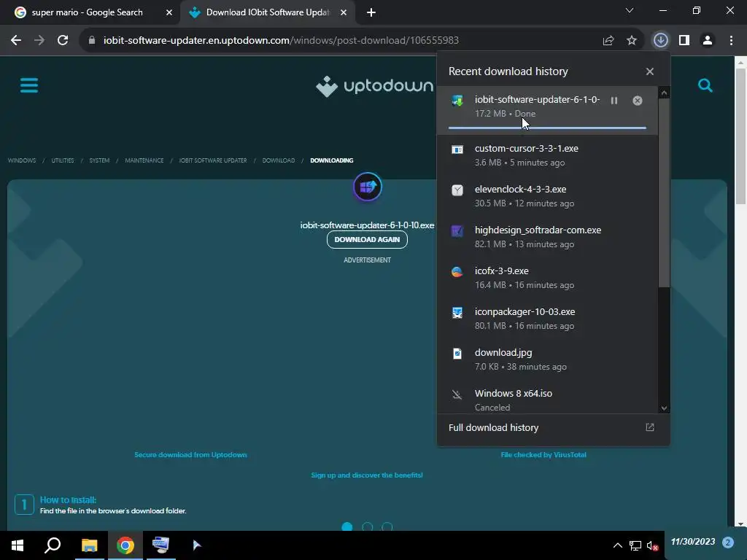Viewport: 747px width, 560px height.
Task: Go to SYSTEM breadcrumb
Action: (x=99, y=160)
